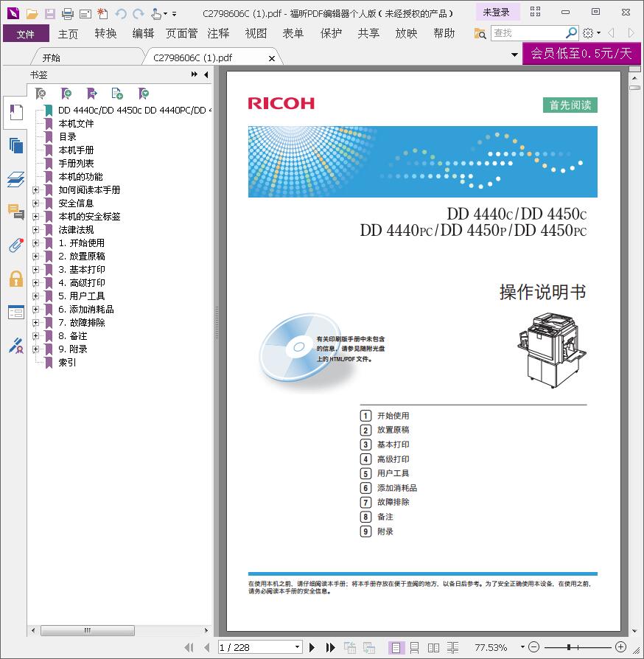Viewport: 644px width, 659px height.
Task: Open the Digital signatures panel icon
Action: [x=16, y=346]
